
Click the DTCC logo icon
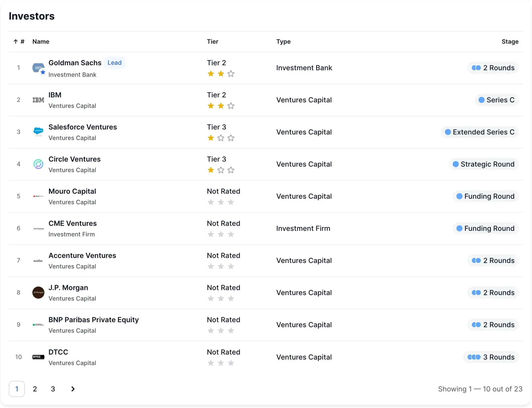38,357
